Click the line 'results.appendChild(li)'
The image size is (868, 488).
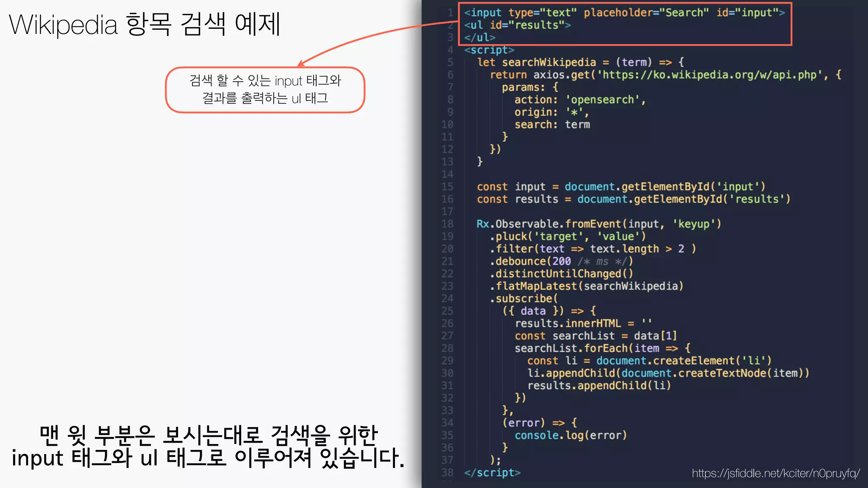pyautogui.click(x=599, y=385)
